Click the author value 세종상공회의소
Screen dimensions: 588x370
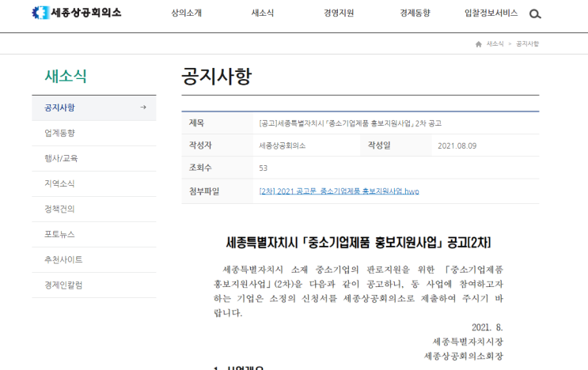point(283,145)
